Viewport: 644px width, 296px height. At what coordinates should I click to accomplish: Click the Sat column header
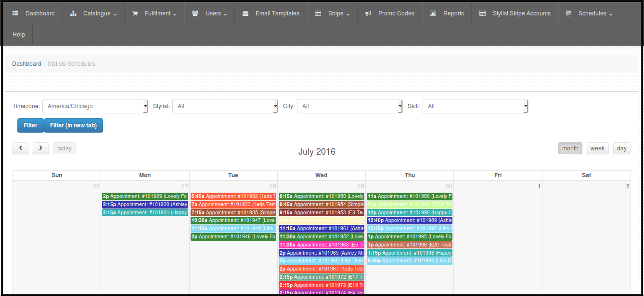(x=586, y=175)
